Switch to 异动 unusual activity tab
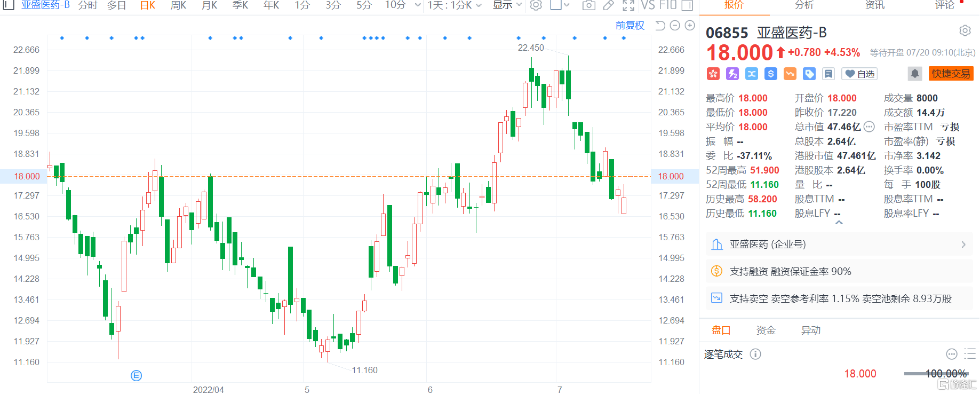This screenshot has width=980, height=394. [811, 330]
